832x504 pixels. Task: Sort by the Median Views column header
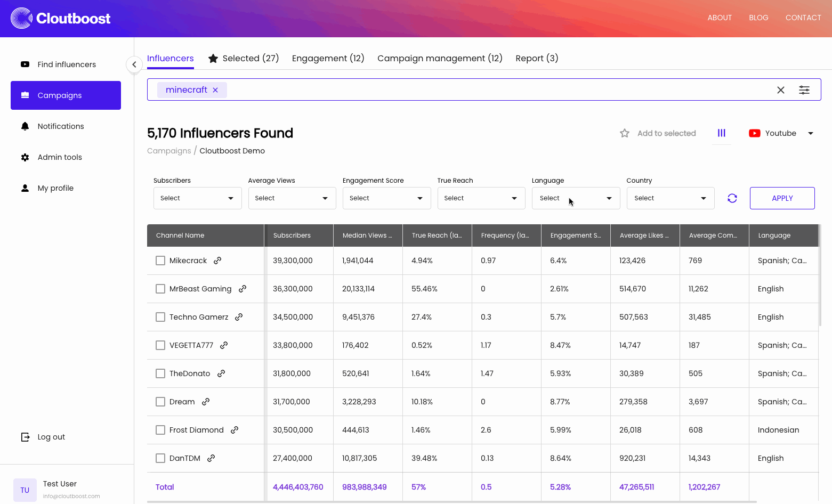(x=368, y=235)
